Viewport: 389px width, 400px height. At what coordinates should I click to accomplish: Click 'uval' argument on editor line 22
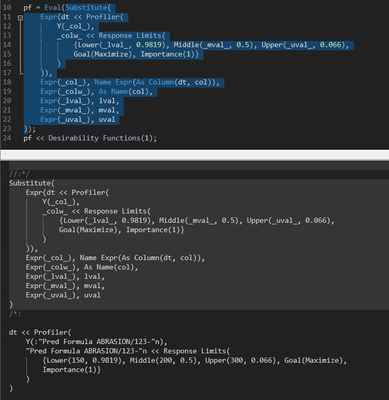tap(107, 119)
